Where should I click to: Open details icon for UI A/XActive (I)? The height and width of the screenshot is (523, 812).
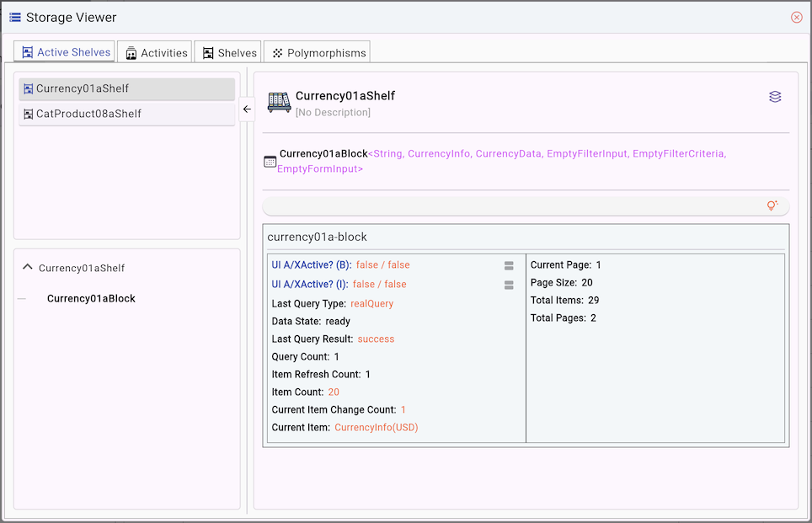509,286
